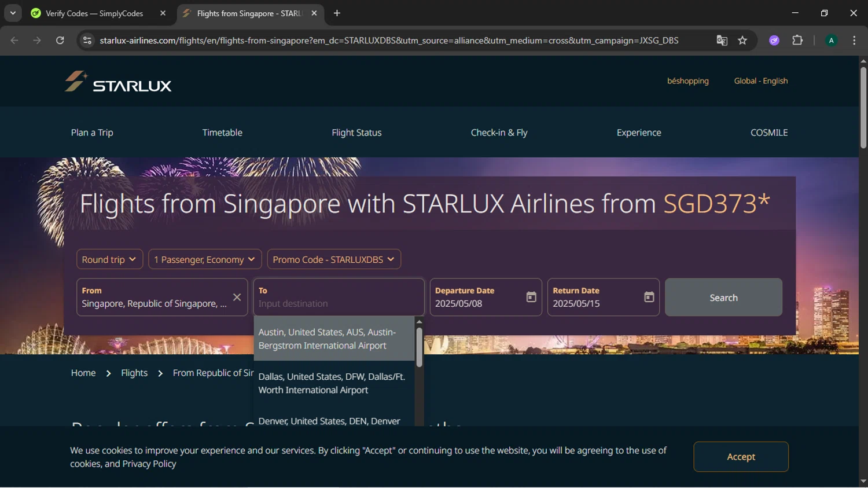Expand the 1 Passenger, Economy dropdown
This screenshot has height=488, width=868.
(205, 259)
